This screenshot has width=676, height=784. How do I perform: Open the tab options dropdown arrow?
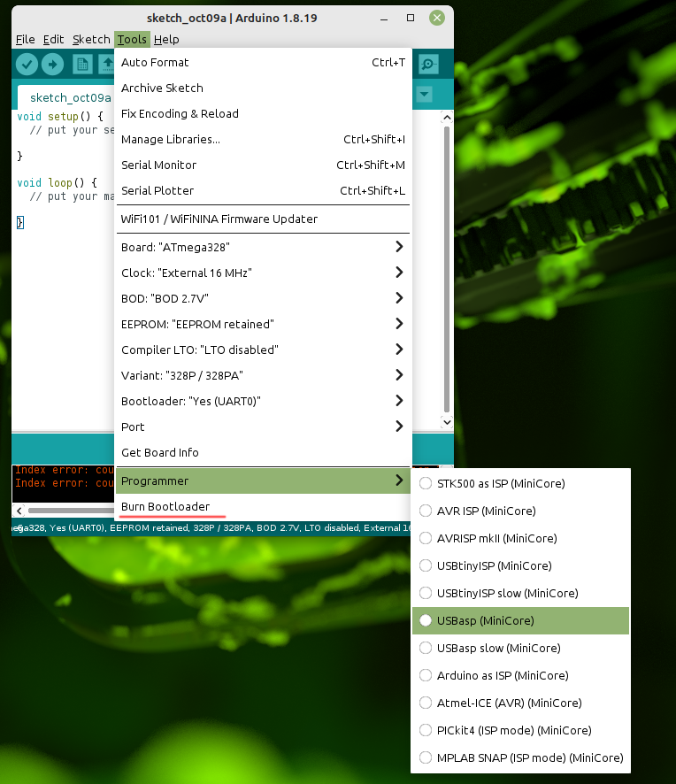point(424,94)
